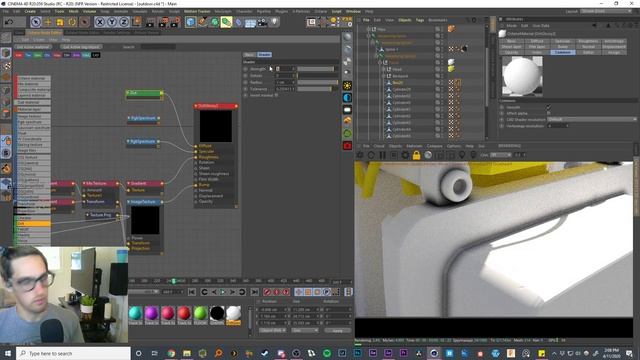
Task: Click Get active material button
Action: coord(33,47)
